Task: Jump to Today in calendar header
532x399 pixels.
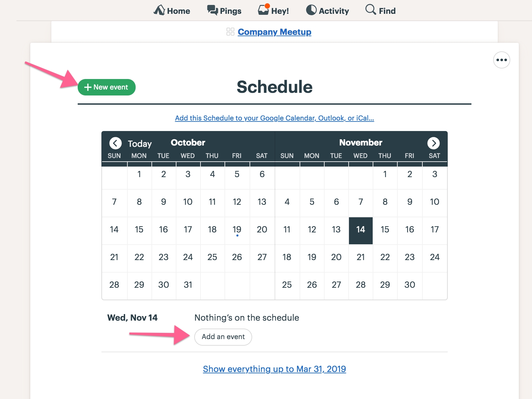Action: (140, 144)
